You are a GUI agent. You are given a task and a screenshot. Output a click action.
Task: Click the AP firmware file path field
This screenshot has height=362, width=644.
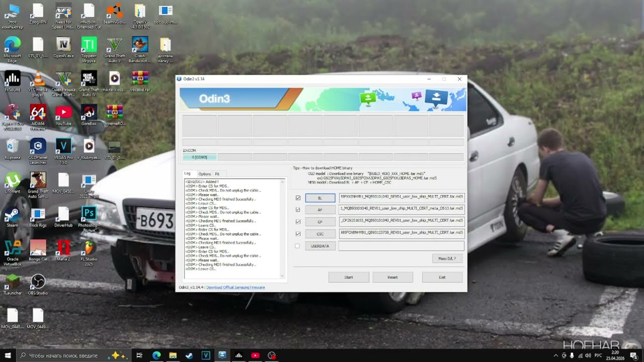(x=401, y=210)
